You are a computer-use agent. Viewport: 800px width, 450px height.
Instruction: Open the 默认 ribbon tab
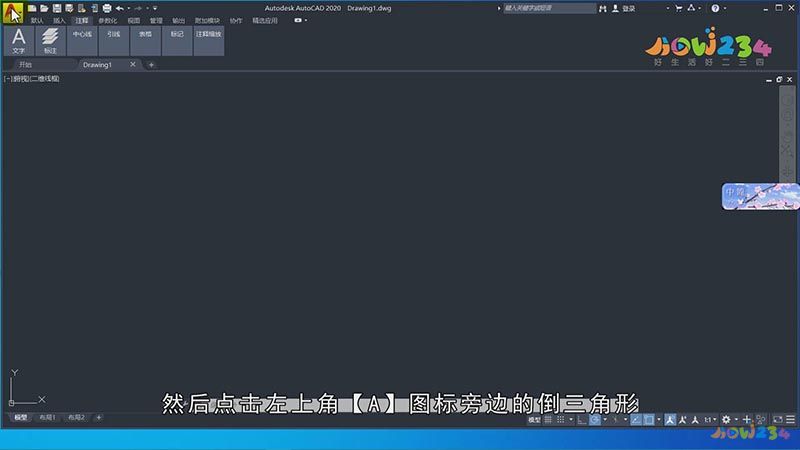coord(37,20)
